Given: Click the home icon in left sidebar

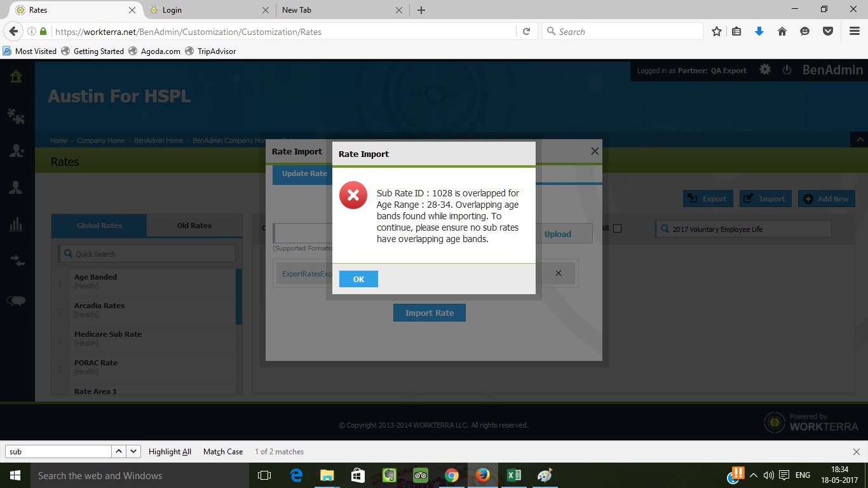Looking at the screenshot, I should 16,77.
